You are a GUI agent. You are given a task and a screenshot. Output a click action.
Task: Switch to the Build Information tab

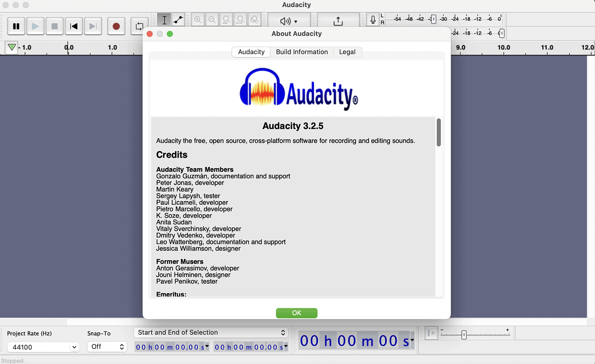(x=302, y=52)
